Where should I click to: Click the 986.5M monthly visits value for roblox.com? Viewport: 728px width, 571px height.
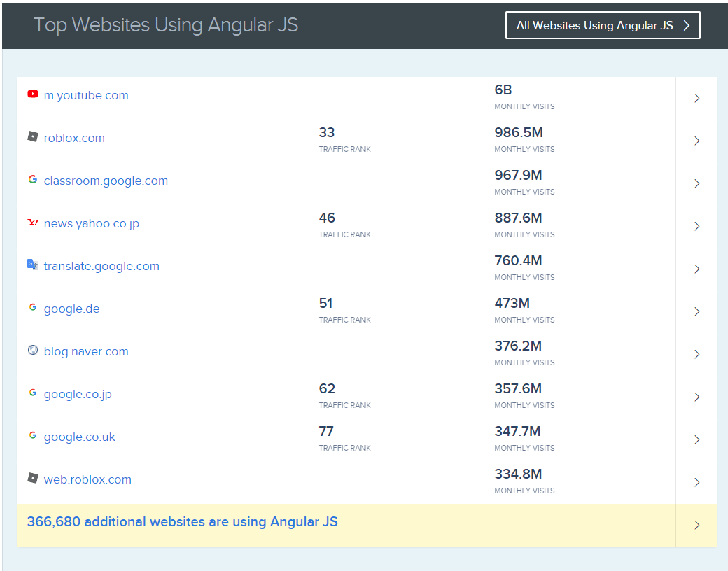(x=519, y=133)
